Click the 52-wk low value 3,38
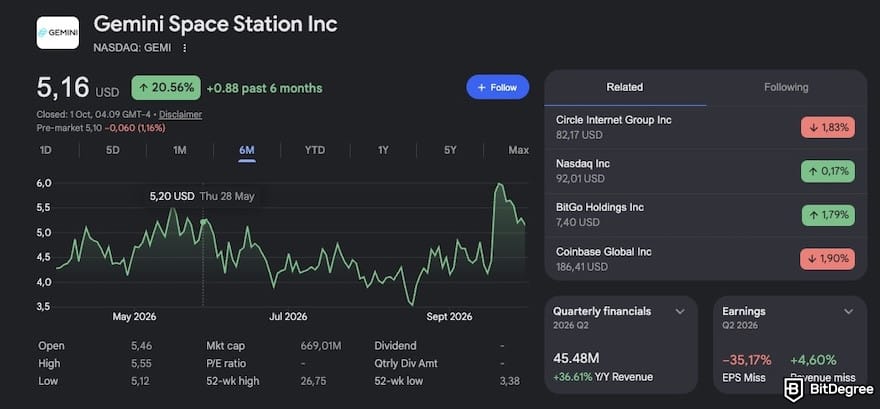 (509, 381)
